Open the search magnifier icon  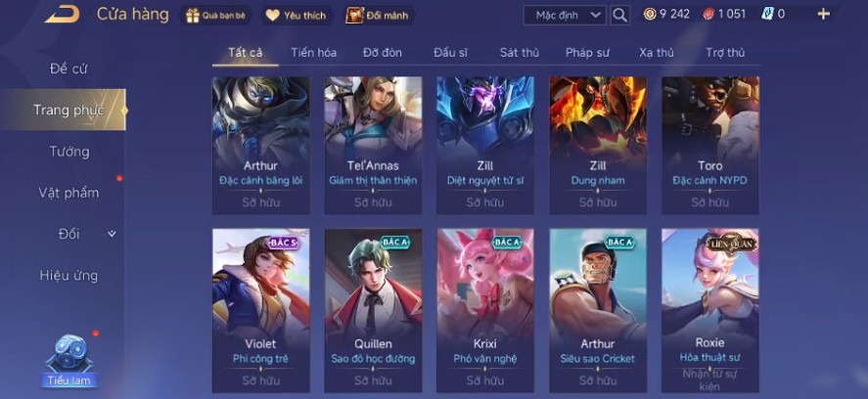(620, 15)
